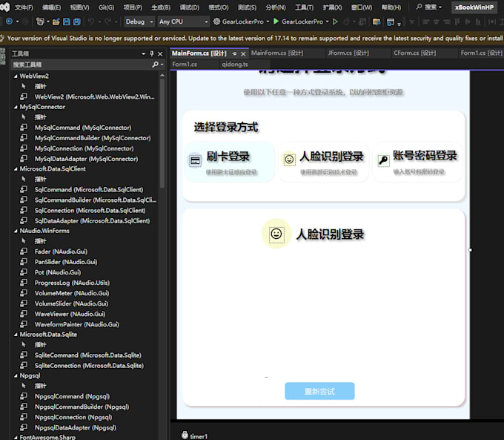Open the 生成(B) menu

(x=161, y=7)
